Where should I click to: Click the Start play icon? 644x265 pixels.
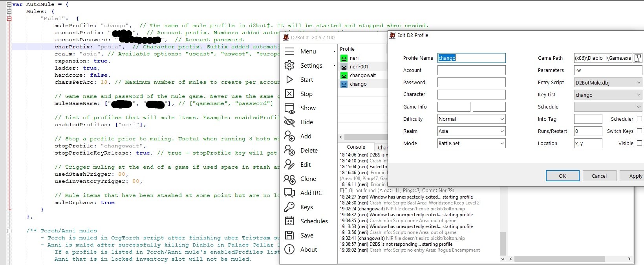click(289, 80)
